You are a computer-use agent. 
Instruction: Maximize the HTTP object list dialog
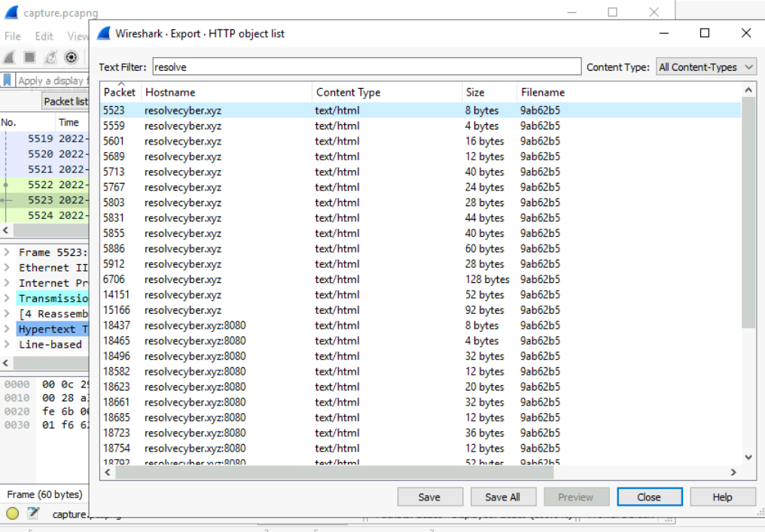[x=705, y=33]
